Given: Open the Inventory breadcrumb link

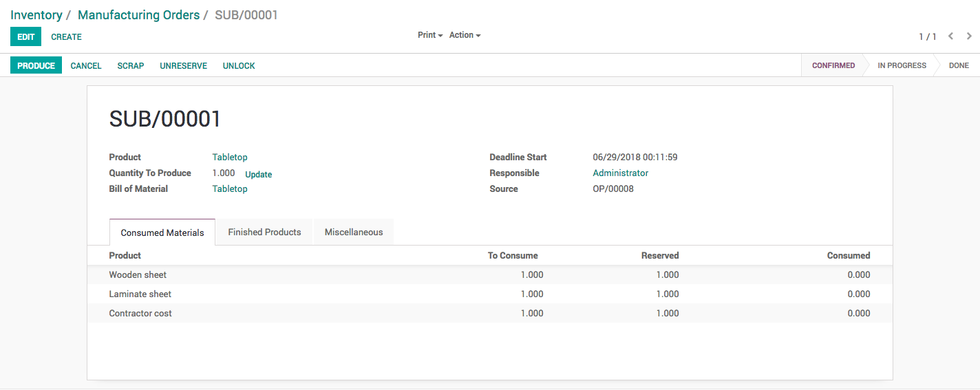Looking at the screenshot, I should (x=36, y=15).
